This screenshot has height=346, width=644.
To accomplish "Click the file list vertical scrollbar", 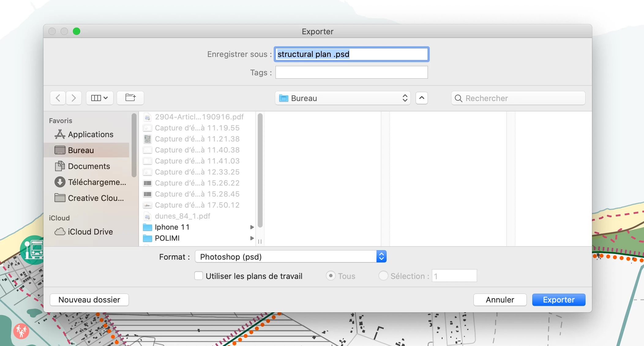I will click(x=260, y=170).
